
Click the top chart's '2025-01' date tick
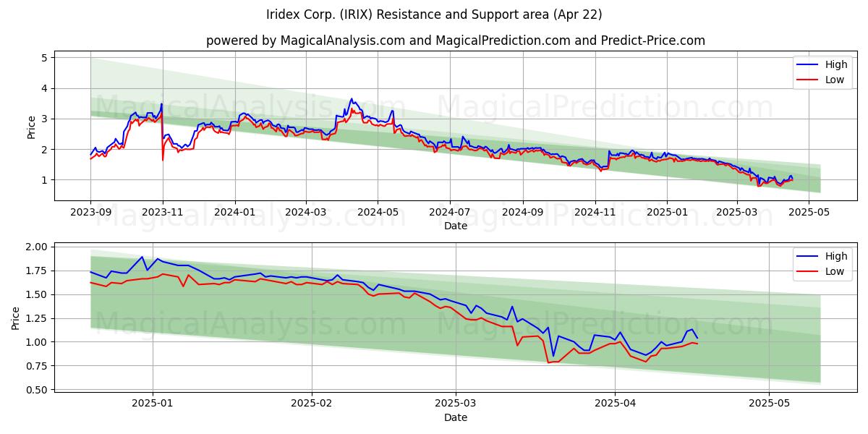pos(667,213)
